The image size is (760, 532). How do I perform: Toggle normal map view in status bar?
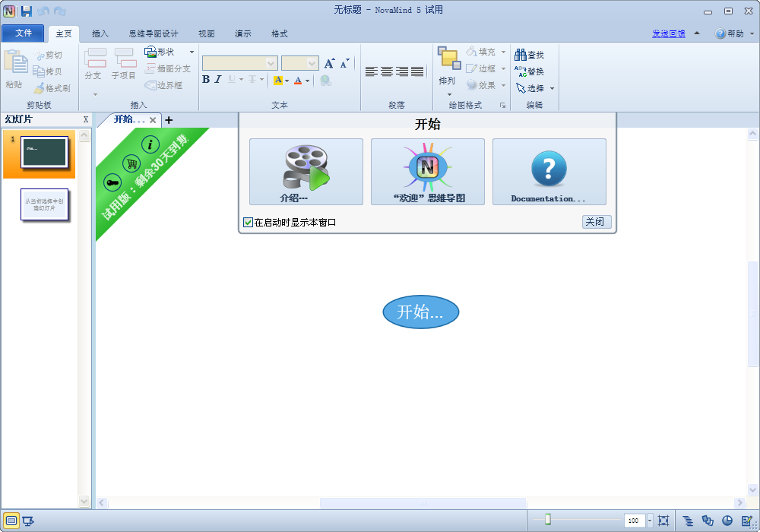click(x=11, y=521)
